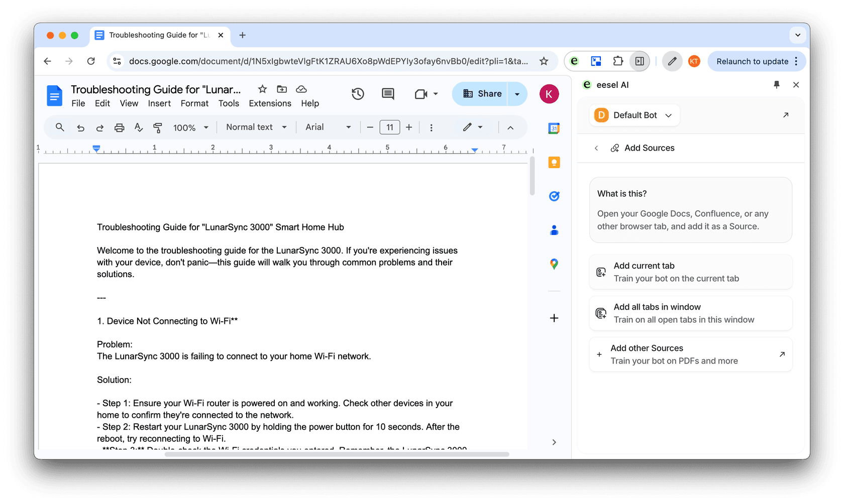
Task: Toggle the Chrome side panel button
Action: coord(640,61)
